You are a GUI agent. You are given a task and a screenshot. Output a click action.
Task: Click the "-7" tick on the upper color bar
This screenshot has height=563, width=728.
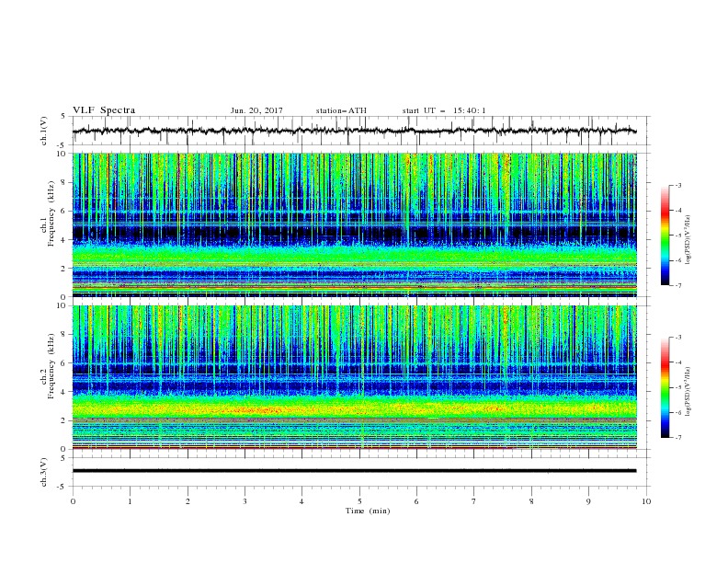point(678,285)
